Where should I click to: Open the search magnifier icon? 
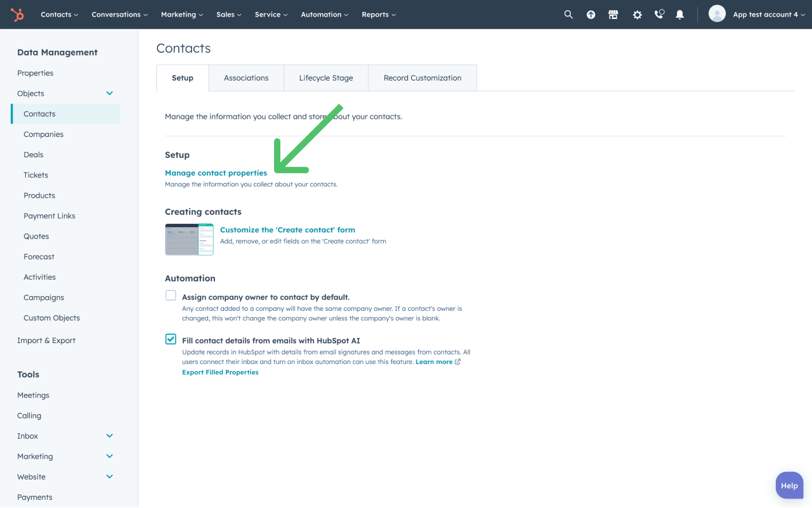568,15
